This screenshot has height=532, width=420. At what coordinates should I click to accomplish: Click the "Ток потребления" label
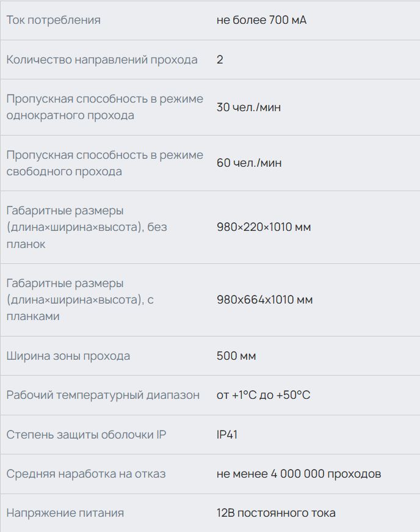pyautogui.click(x=53, y=20)
